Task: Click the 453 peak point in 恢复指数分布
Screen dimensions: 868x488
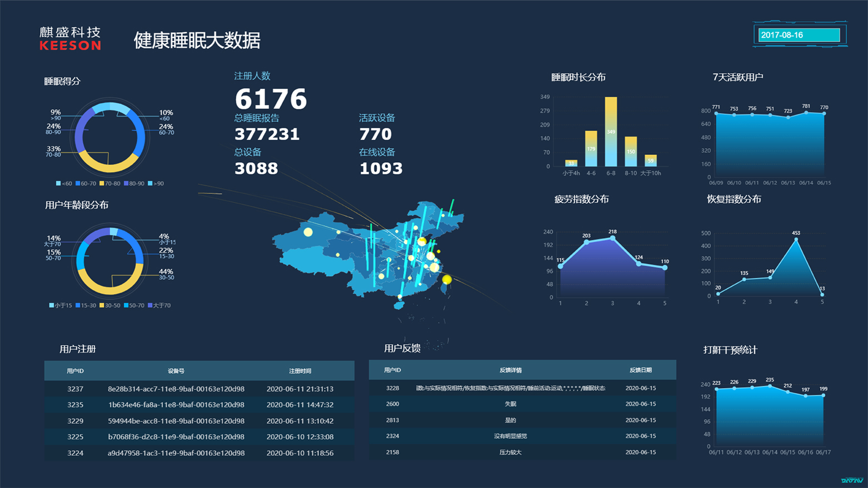Action: [x=796, y=240]
